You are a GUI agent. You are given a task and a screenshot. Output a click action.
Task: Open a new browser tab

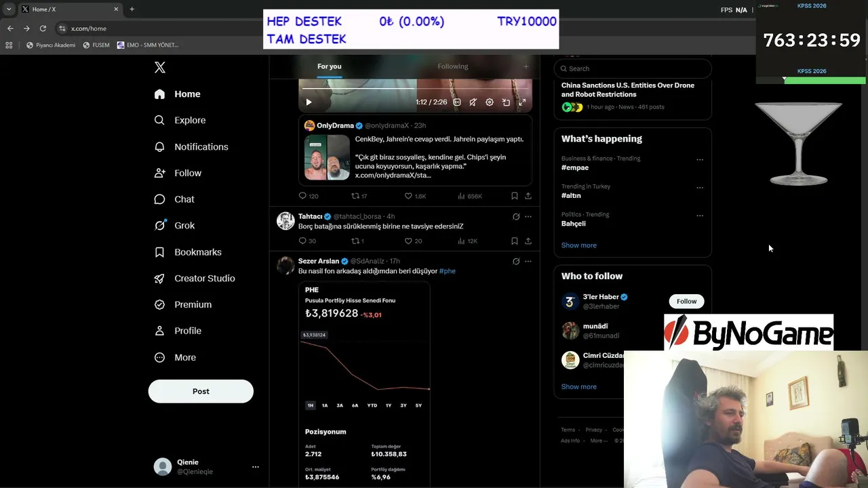coord(132,9)
